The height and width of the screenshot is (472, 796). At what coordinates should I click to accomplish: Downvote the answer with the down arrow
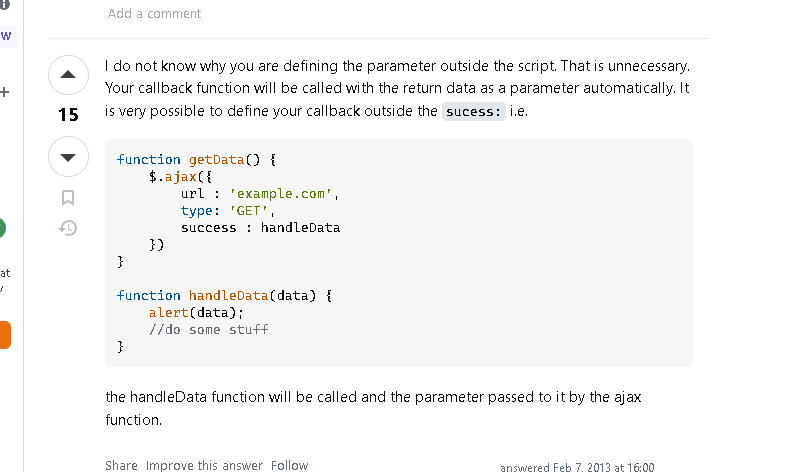pyautogui.click(x=68, y=157)
